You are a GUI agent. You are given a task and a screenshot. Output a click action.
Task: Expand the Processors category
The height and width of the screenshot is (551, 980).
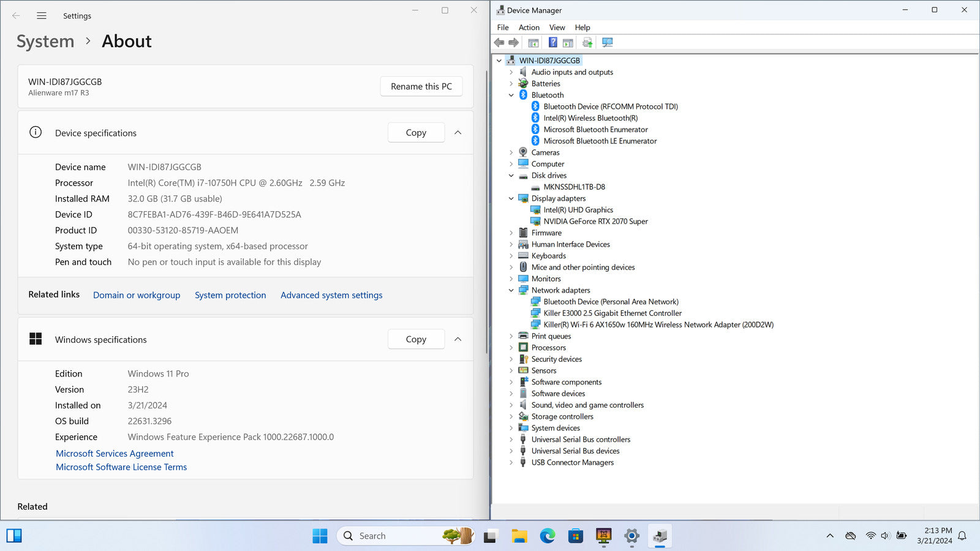pyautogui.click(x=511, y=348)
